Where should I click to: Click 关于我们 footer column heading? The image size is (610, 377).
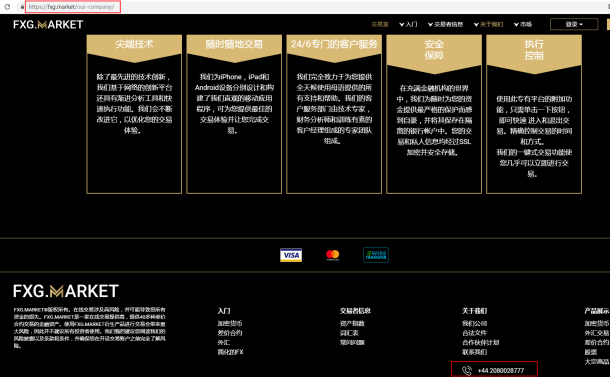[x=474, y=311]
